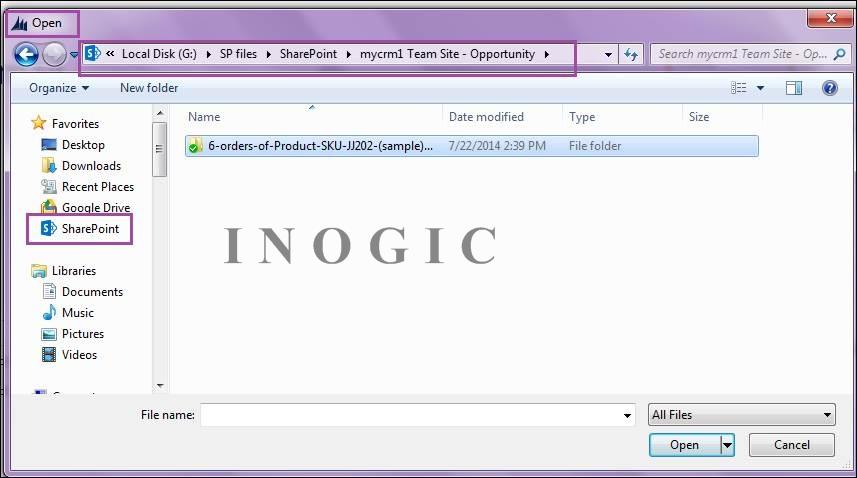
Task: Change your view icon
Action: pos(738,88)
